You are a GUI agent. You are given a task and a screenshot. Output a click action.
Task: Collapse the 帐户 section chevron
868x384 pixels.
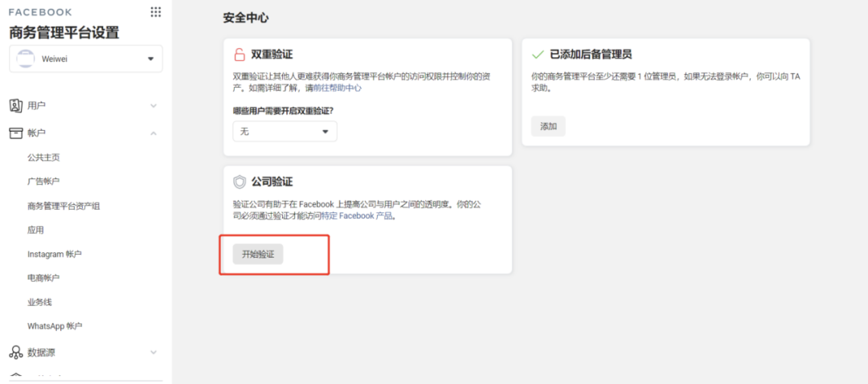coord(154,133)
